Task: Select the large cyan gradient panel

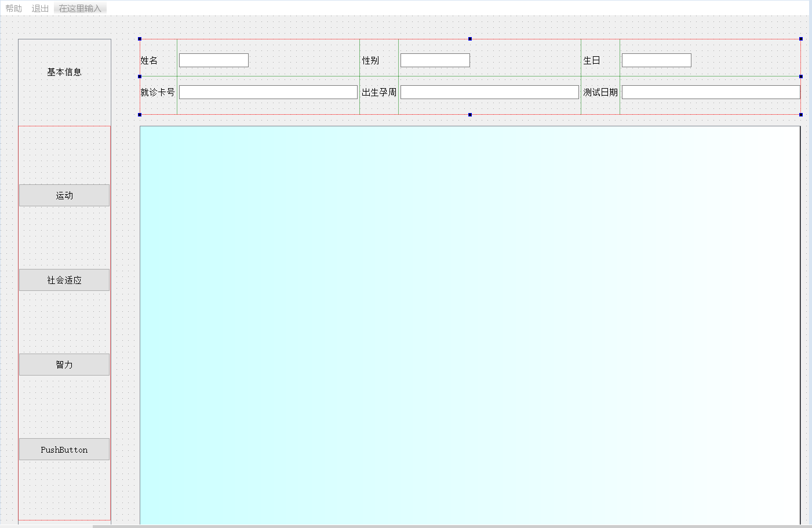Action: 470,325
